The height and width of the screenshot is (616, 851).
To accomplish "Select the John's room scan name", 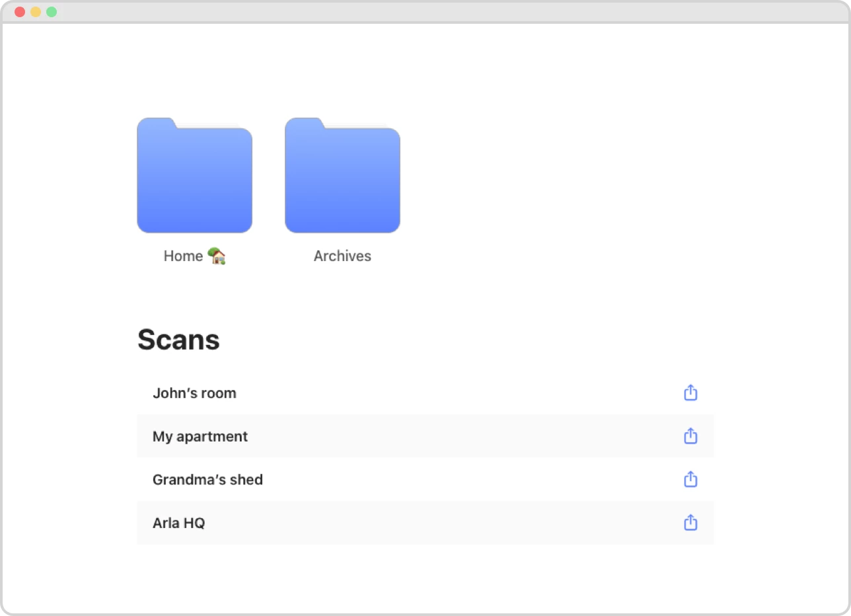I will (x=194, y=393).
